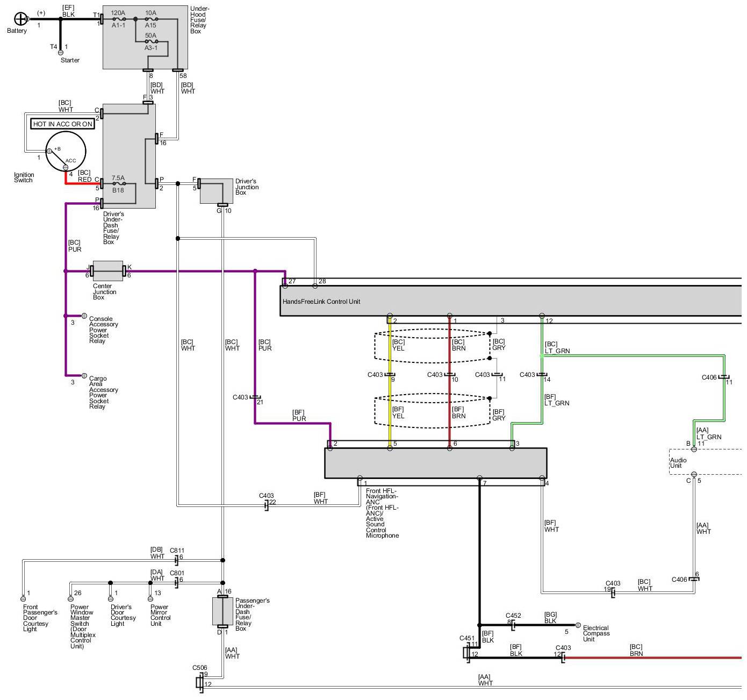This screenshot has width=747, height=700.
Task: Click the HOT IN ACC OR ON label
Action: click(63, 124)
